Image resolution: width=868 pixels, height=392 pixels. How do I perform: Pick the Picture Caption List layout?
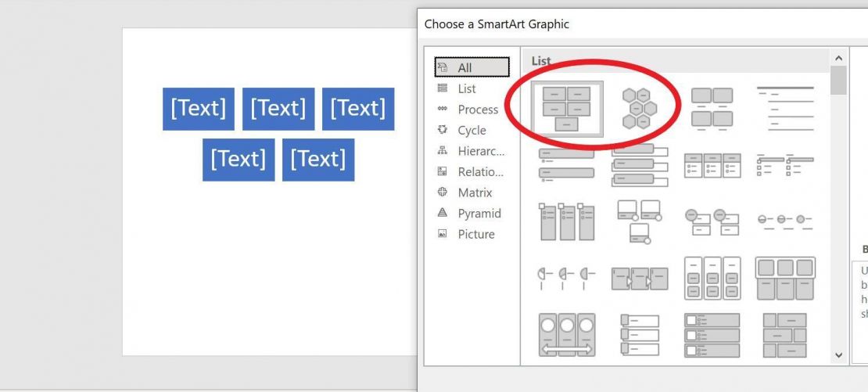point(711,109)
